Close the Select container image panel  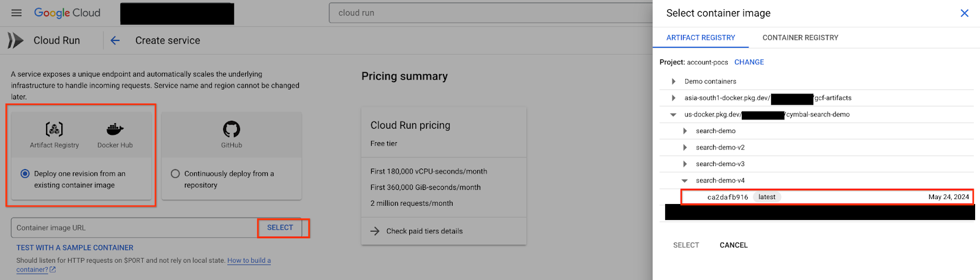964,13
